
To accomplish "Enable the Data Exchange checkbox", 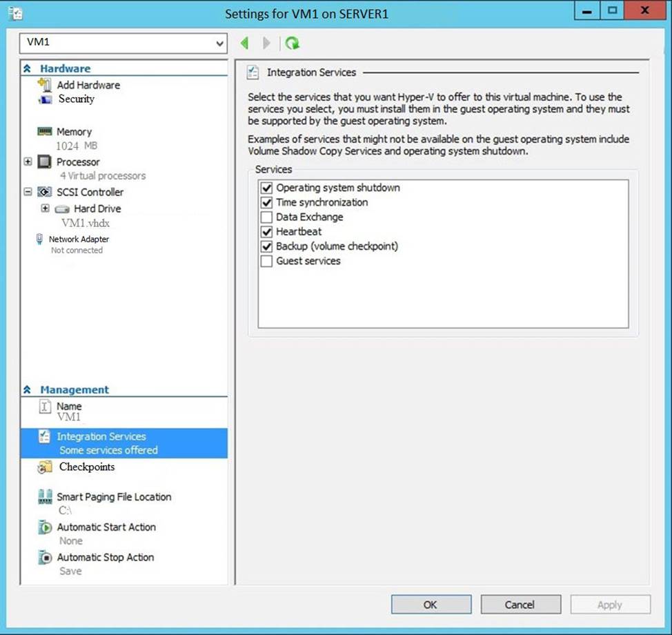I will click(266, 217).
